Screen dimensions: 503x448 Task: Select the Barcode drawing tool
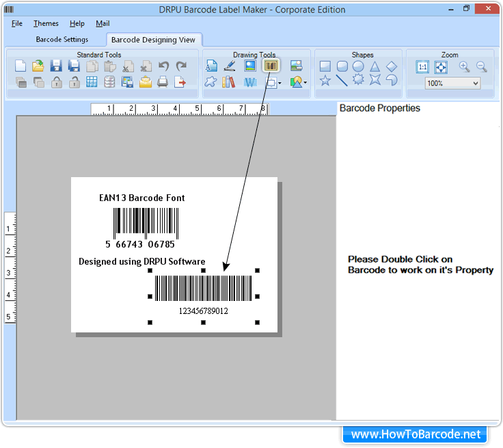[x=271, y=66]
